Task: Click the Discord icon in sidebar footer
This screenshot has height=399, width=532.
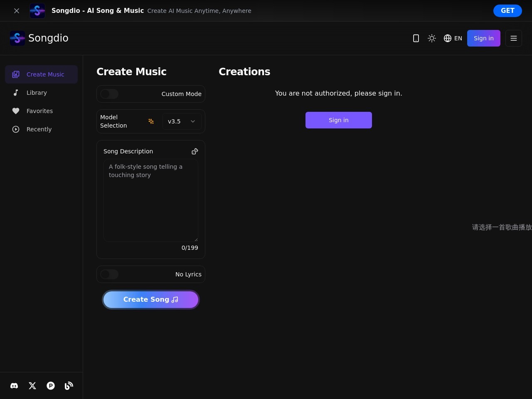Action: tap(14, 386)
